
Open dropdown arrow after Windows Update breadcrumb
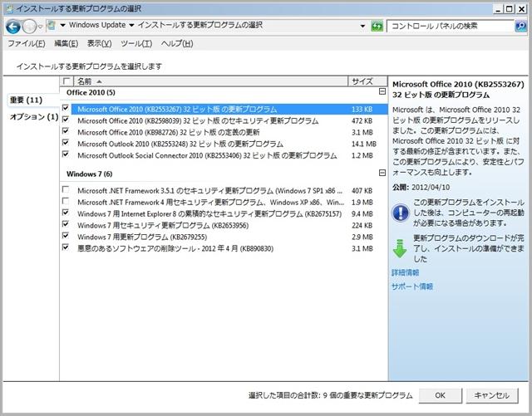(131, 26)
